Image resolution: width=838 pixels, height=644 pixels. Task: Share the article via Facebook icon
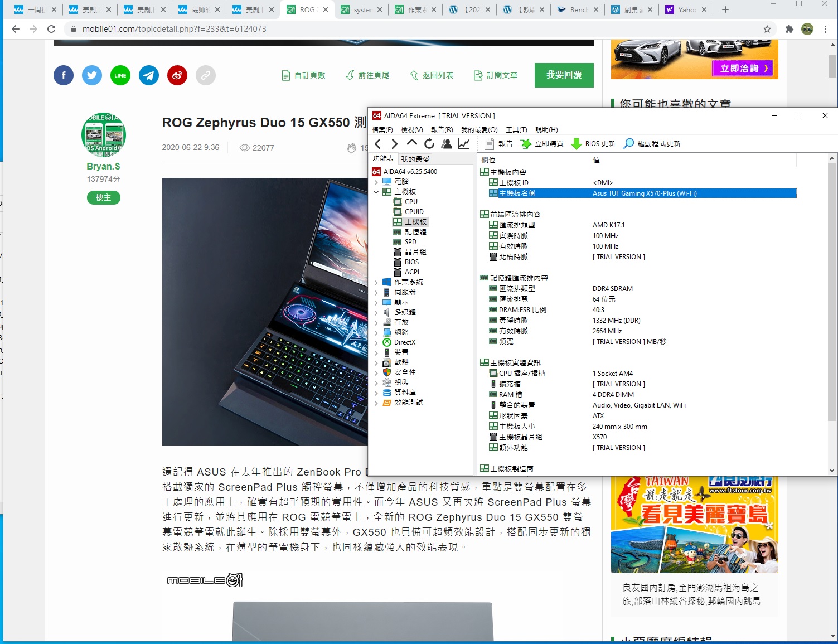64,75
